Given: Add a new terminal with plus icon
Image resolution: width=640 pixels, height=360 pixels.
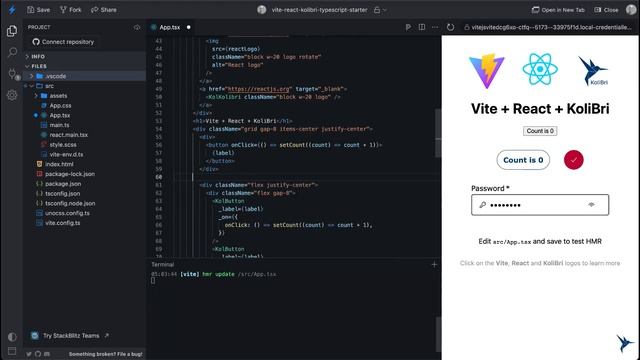Looking at the screenshot, I should [x=434, y=264].
